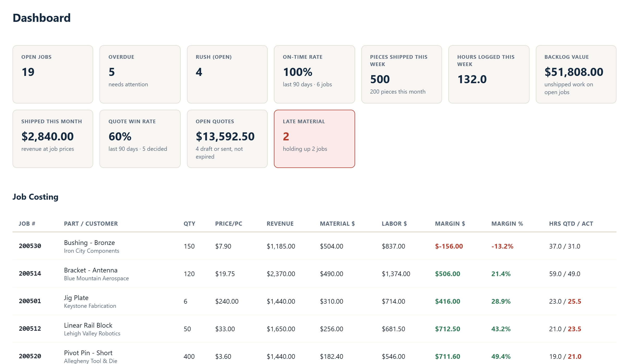
Task: Open the Open Jobs card showing 19
Action: point(53,74)
